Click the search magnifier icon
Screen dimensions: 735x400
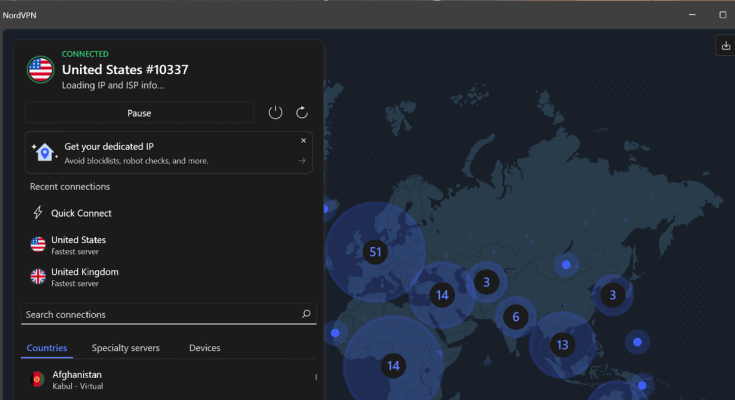(x=306, y=314)
